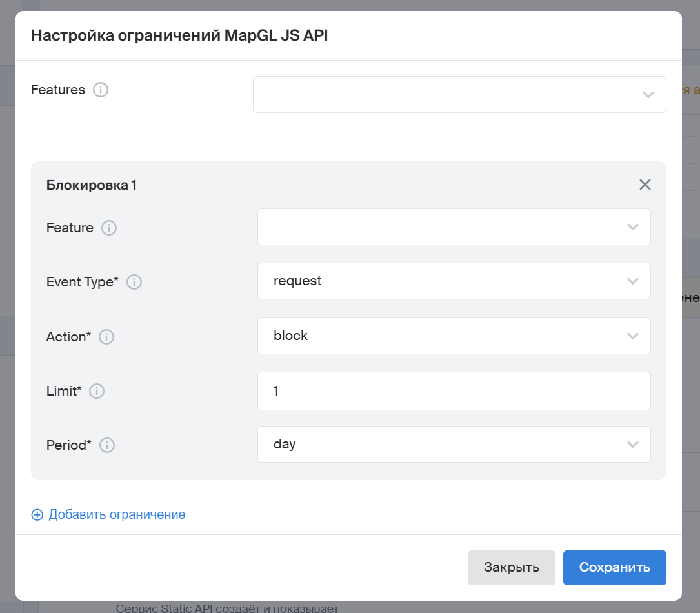Open the top Features dropdown
Image resolution: width=700 pixels, height=613 pixels.
tap(459, 95)
